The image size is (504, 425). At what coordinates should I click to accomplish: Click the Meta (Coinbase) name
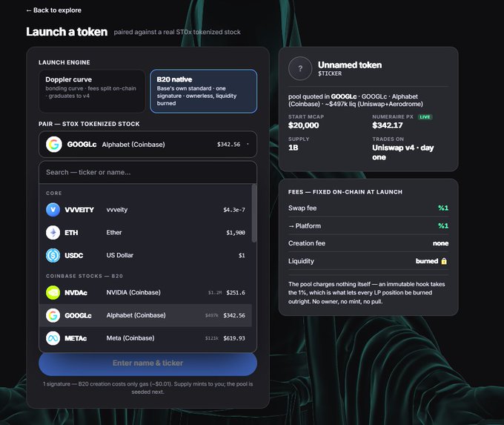[x=130, y=338]
